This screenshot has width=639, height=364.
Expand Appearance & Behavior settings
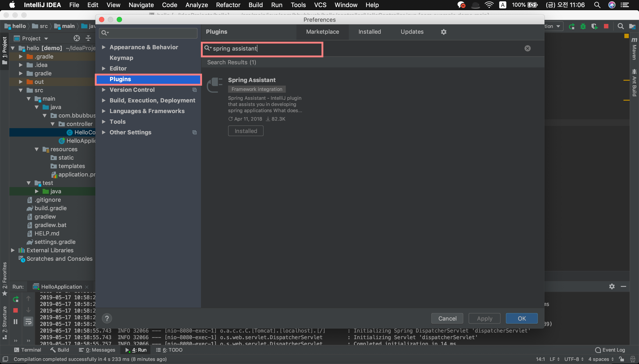(104, 47)
